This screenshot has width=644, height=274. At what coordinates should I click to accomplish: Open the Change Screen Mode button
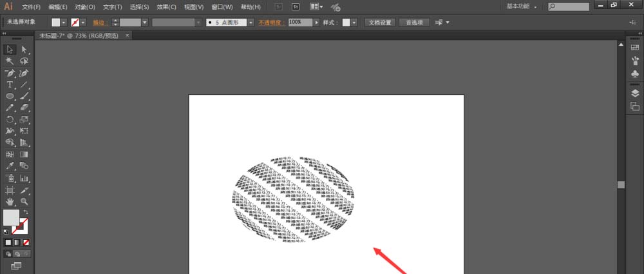pos(17,266)
